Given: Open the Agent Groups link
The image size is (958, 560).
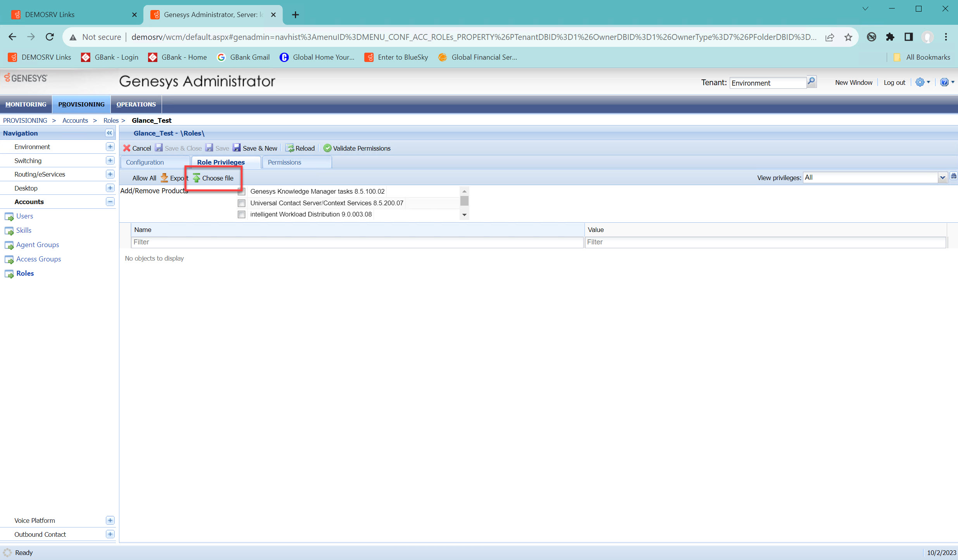Looking at the screenshot, I should (38, 245).
